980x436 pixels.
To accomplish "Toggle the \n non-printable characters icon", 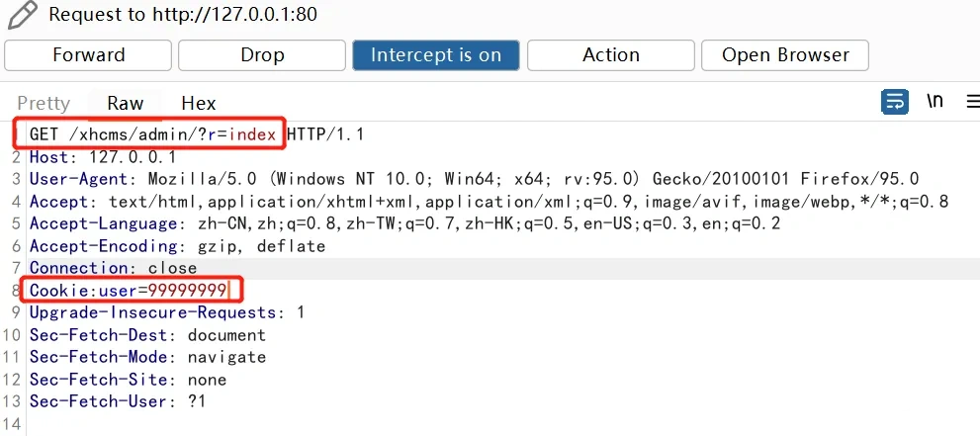I will click(935, 101).
